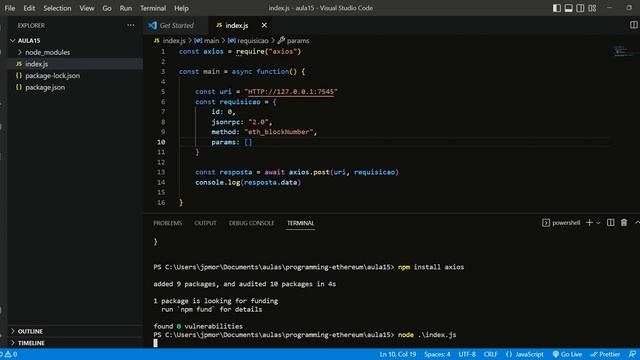The width and height of the screenshot is (640, 360).
Task: Click Ln 10, Col 19 status item
Action: coord(398,354)
